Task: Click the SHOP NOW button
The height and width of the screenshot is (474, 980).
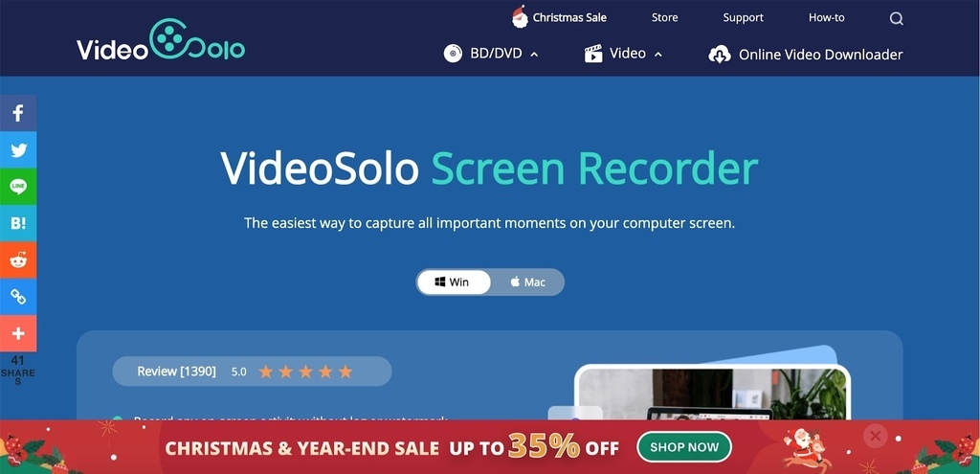Action: coord(684,447)
